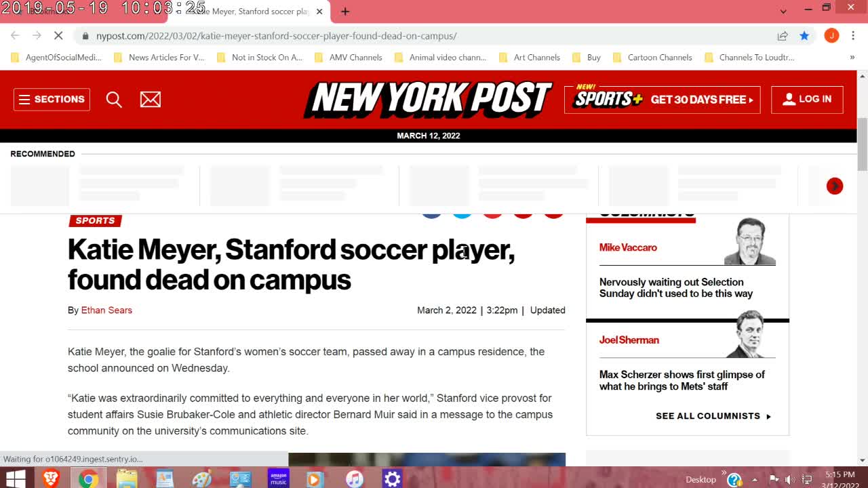Open the email newsletter envelope icon
The height and width of the screenshot is (488, 868).
point(151,100)
